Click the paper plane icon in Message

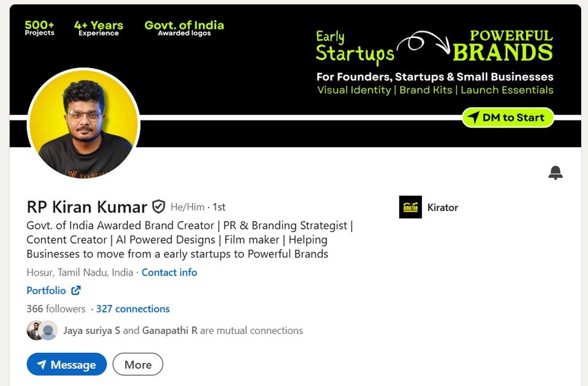click(x=41, y=365)
